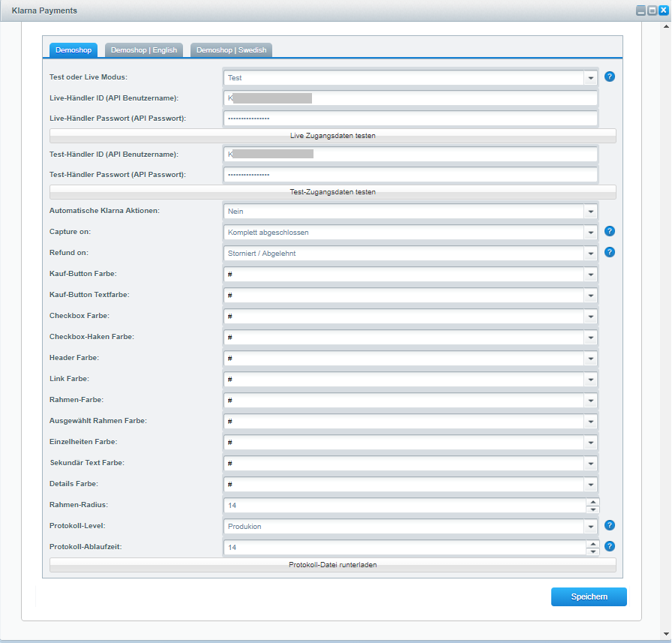Click the Rahmen-Radius number field
Screen dimensions: 672x643
pyautogui.click(x=405, y=506)
